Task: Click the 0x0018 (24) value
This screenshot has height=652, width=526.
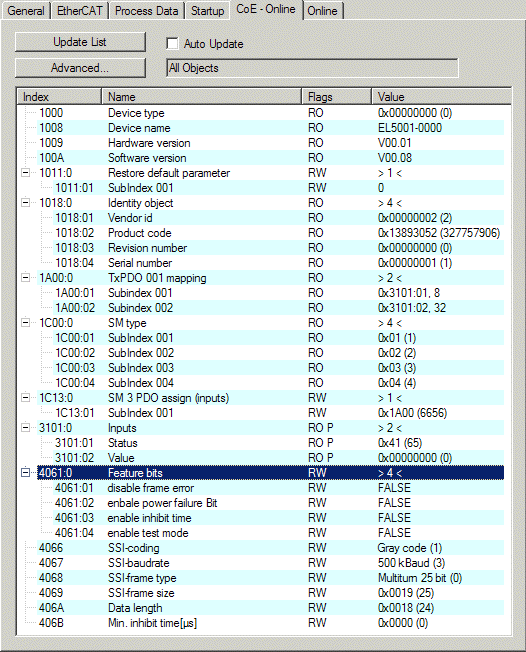Action: click(406, 608)
